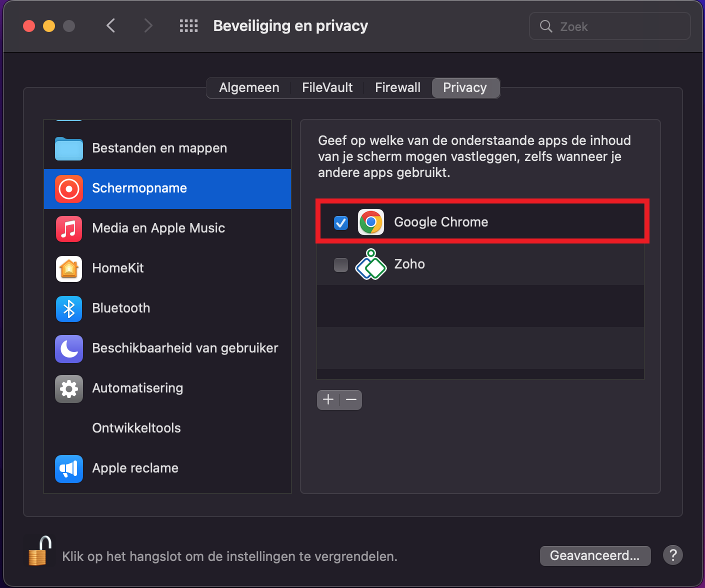Click the Media en Apple Music icon
The height and width of the screenshot is (588, 705).
69,229
